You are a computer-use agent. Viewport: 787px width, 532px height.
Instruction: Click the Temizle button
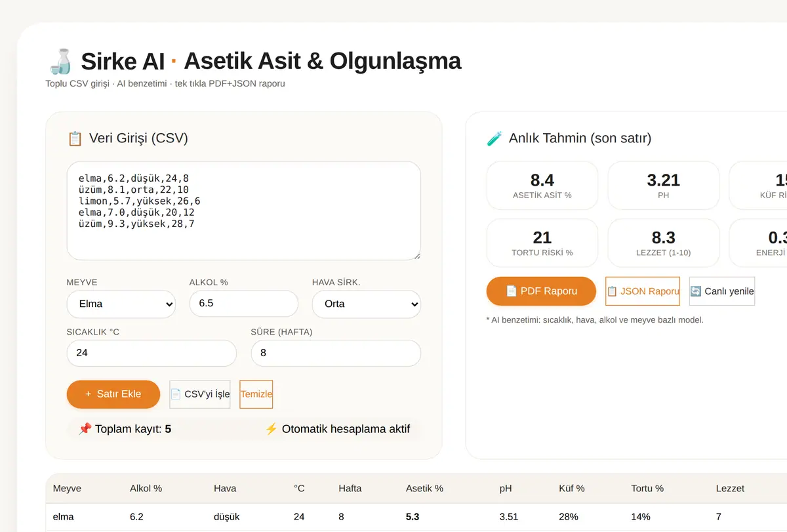point(256,394)
